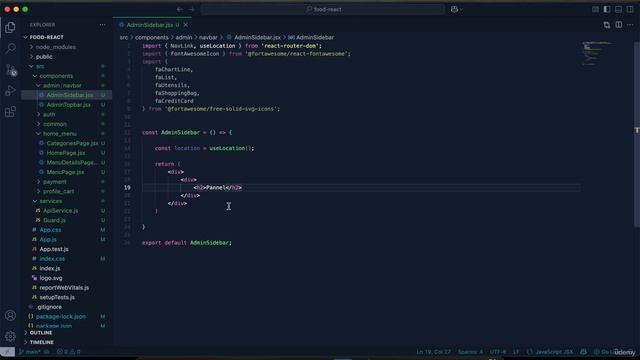
Task: Open App.test.js file
Action: 67,249
